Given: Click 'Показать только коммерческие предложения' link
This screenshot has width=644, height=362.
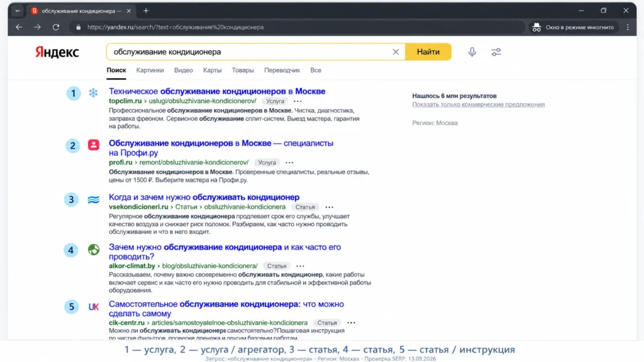Looking at the screenshot, I should (479, 104).
